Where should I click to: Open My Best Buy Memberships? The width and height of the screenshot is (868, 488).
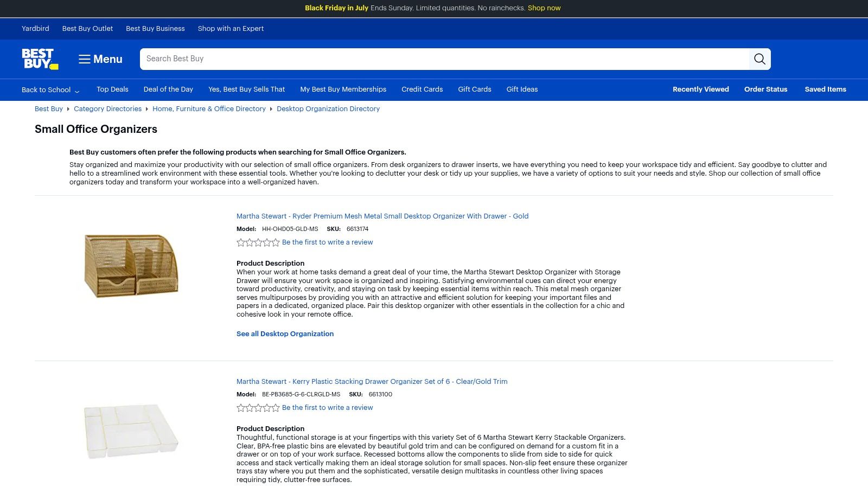point(343,89)
